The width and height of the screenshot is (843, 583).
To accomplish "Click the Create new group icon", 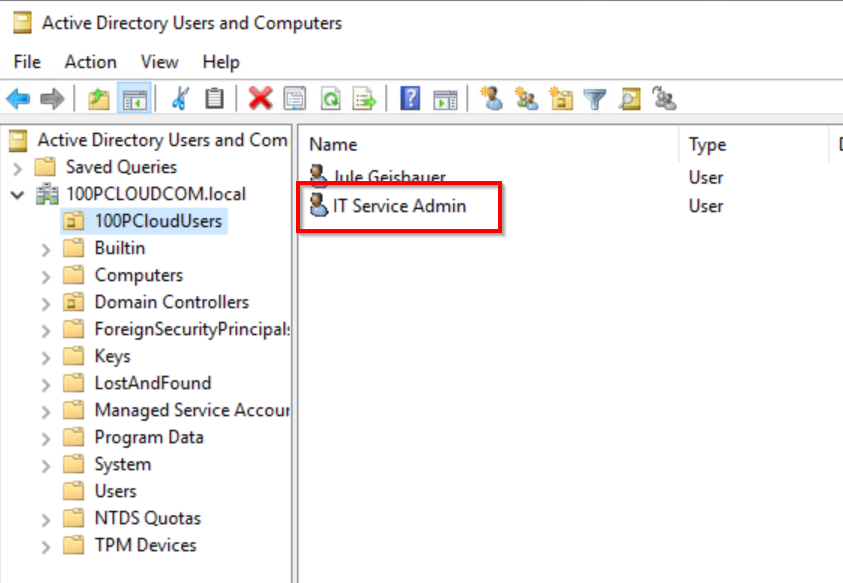I will point(526,98).
